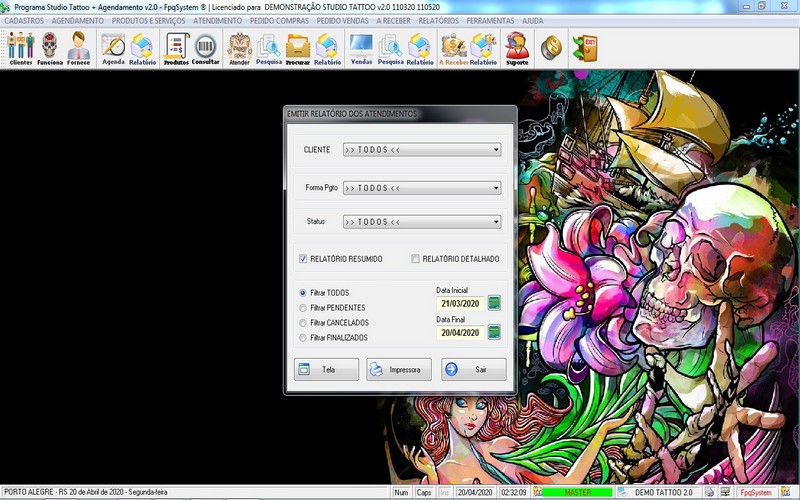The height and width of the screenshot is (500, 800).
Task: Click the green exit door icon
Action: 585,48
